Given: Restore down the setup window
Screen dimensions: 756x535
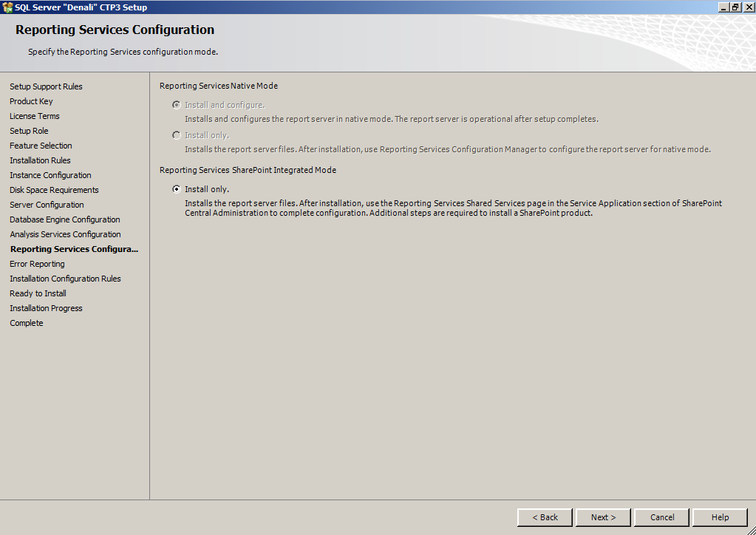Looking at the screenshot, I should click(735, 7).
